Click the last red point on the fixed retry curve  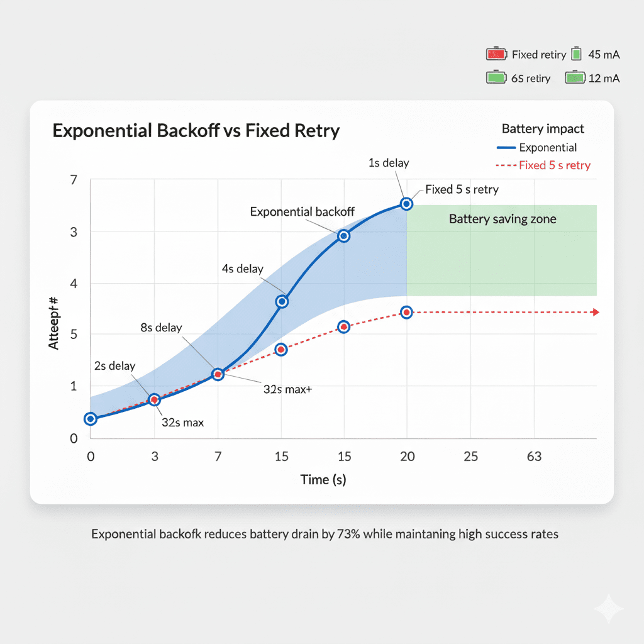407,313
